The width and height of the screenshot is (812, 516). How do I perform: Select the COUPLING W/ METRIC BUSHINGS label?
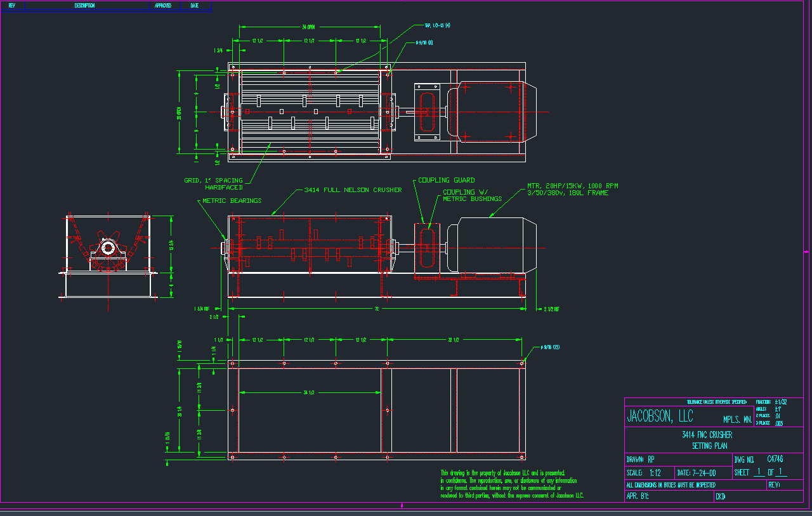[472, 195]
